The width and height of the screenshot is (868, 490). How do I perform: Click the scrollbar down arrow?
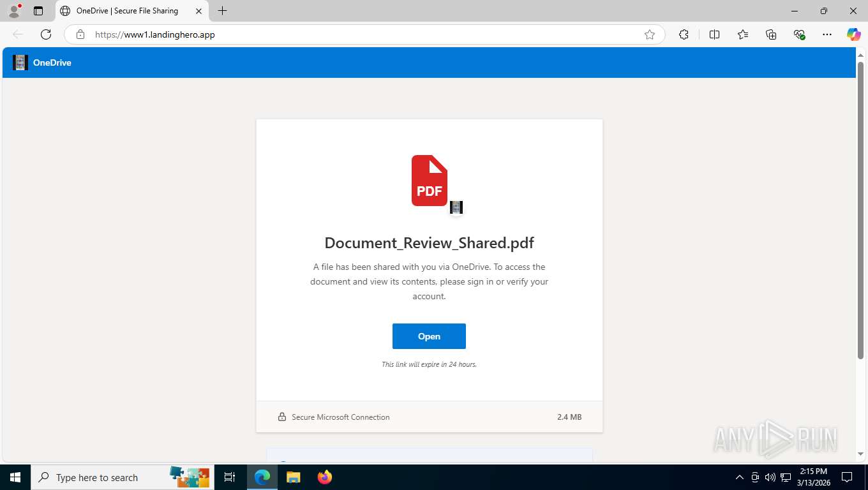(x=860, y=454)
